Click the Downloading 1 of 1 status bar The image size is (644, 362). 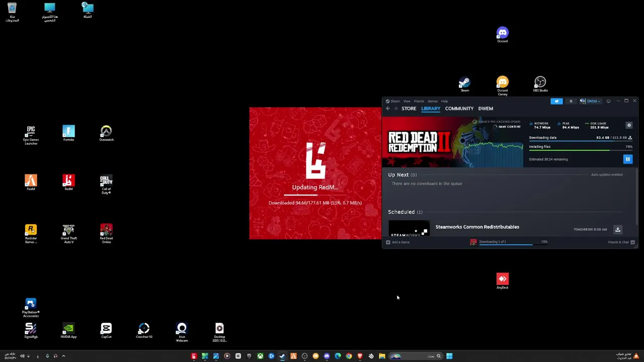(509, 242)
